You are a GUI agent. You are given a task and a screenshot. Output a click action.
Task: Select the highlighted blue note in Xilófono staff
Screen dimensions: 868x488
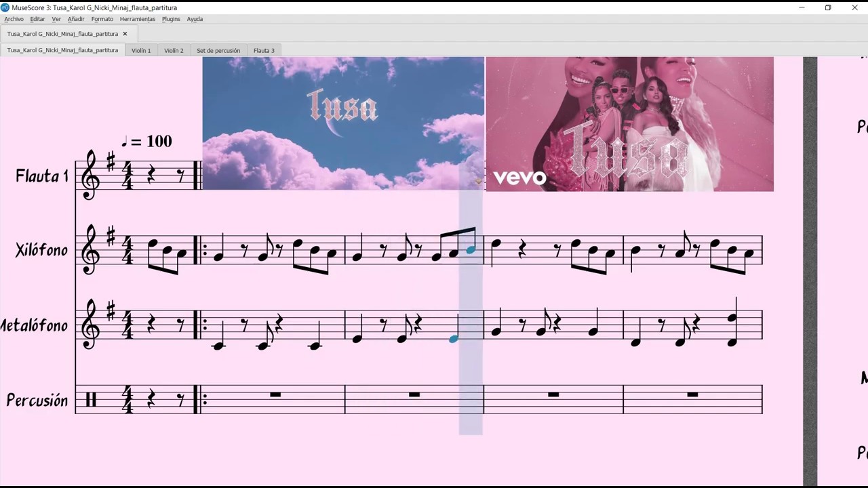[x=471, y=250]
